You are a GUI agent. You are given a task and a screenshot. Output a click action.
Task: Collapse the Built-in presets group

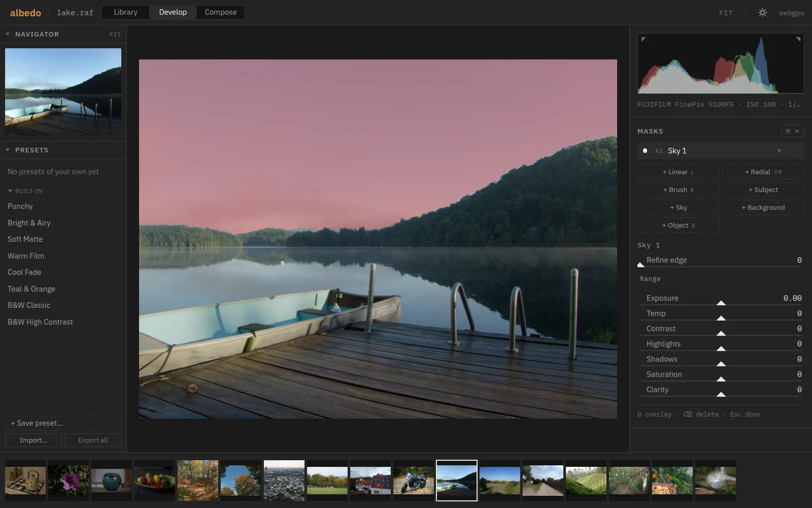pos(10,191)
